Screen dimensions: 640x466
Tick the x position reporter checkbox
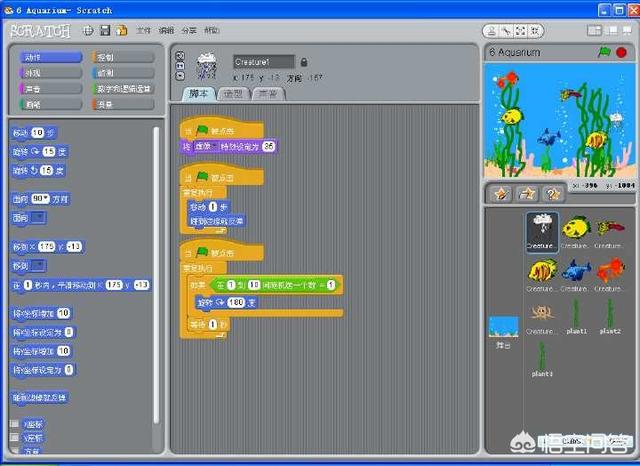point(15,424)
